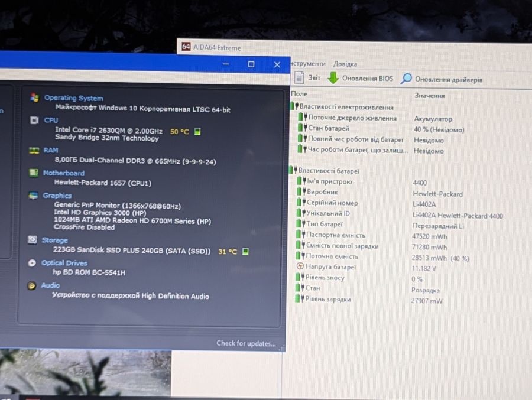Screen dimensions: 532x400
Task: Click the Audio speaker icon
Action: pos(31,285)
